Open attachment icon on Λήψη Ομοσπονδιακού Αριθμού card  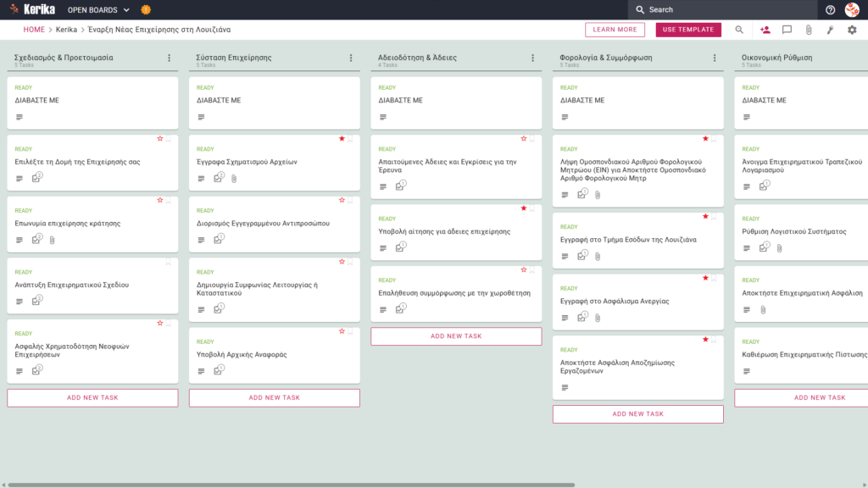(598, 195)
